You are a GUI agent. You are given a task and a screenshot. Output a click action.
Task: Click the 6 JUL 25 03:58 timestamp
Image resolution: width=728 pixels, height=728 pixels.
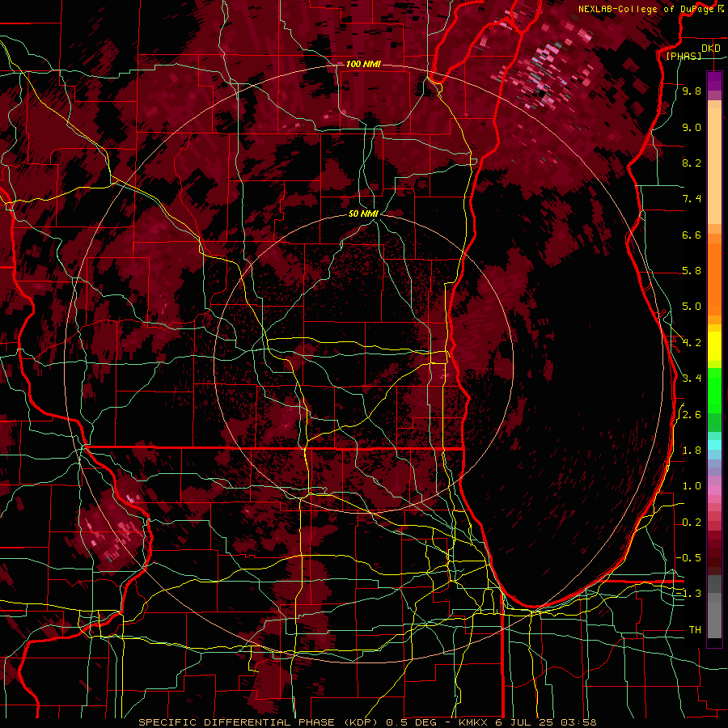point(544,722)
